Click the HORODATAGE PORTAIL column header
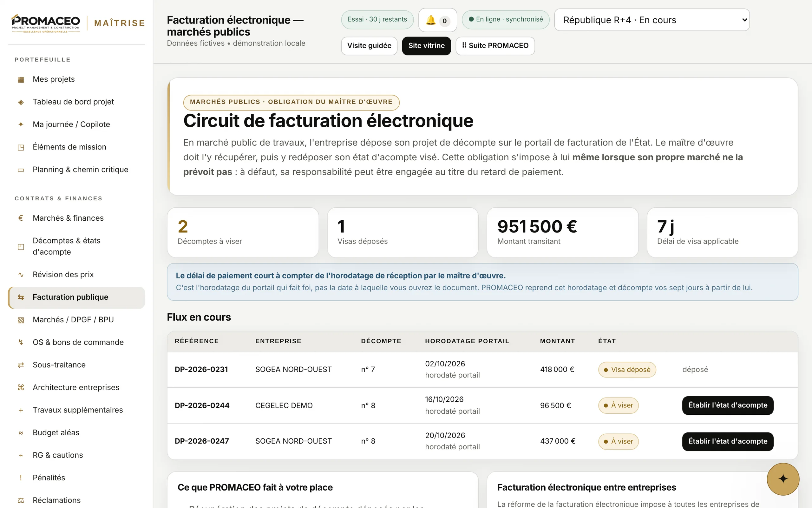This screenshot has width=812, height=508. click(x=467, y=341)
